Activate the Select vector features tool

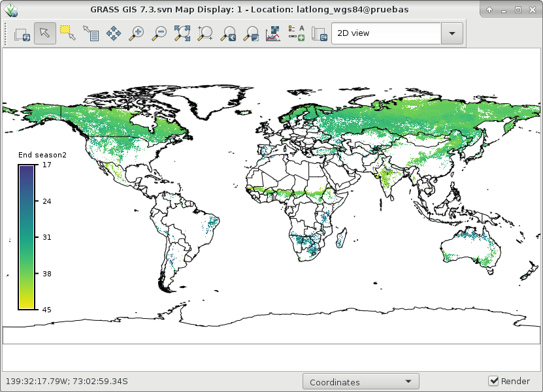(67, 33)
